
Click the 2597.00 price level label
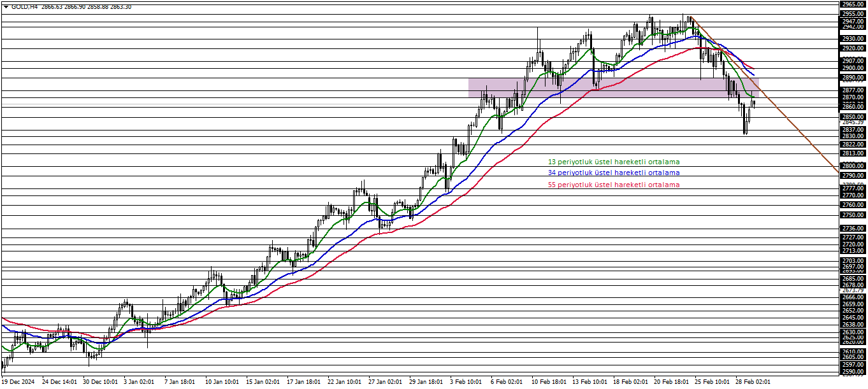point(852,365)
